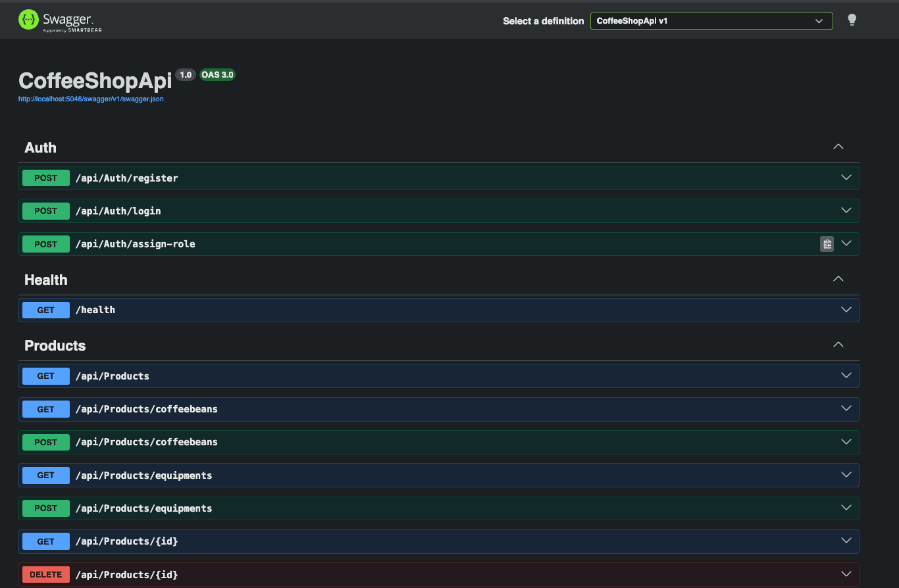The image size is (899, 588).
Task: Expand the /api/Auth/assign-role chevron
Action: click(x=846, y=243)
